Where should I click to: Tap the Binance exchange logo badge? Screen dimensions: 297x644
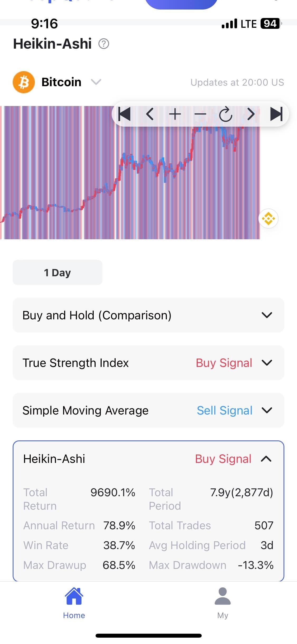click(x=268, y=219)
